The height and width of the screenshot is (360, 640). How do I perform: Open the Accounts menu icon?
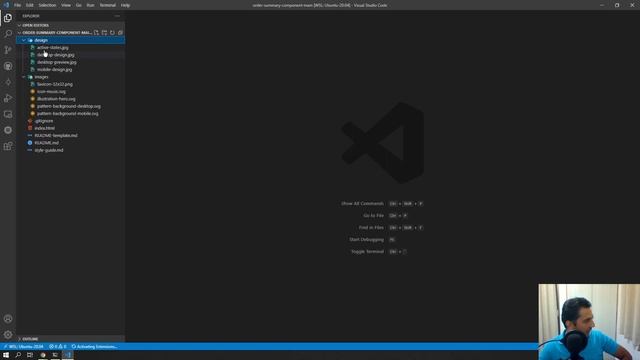8,319
